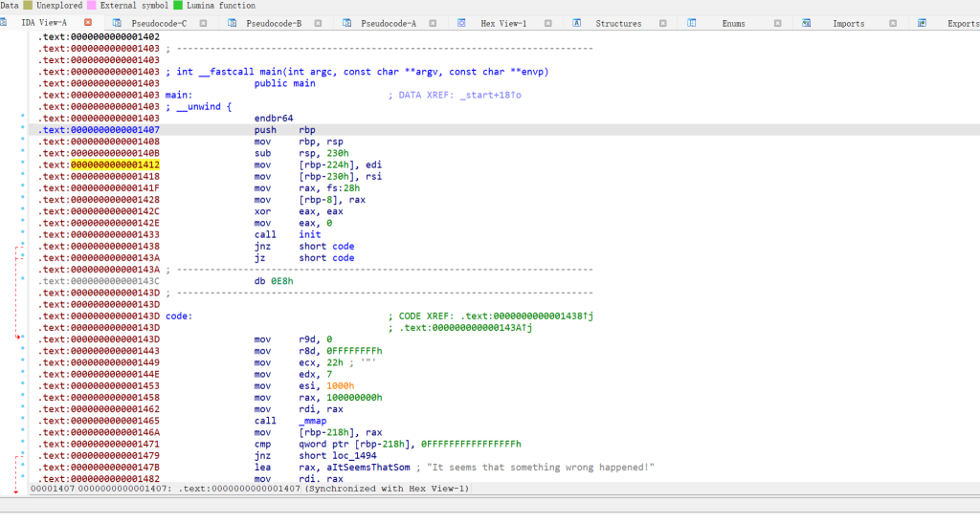Close the IDA View-A tab
This screenshot has height=524, width=980.
point(88,23)
